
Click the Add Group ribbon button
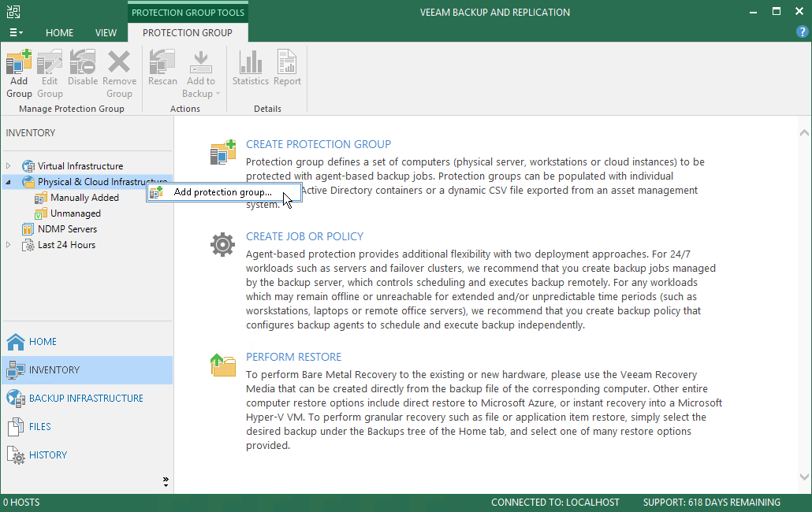pos(19,73)
